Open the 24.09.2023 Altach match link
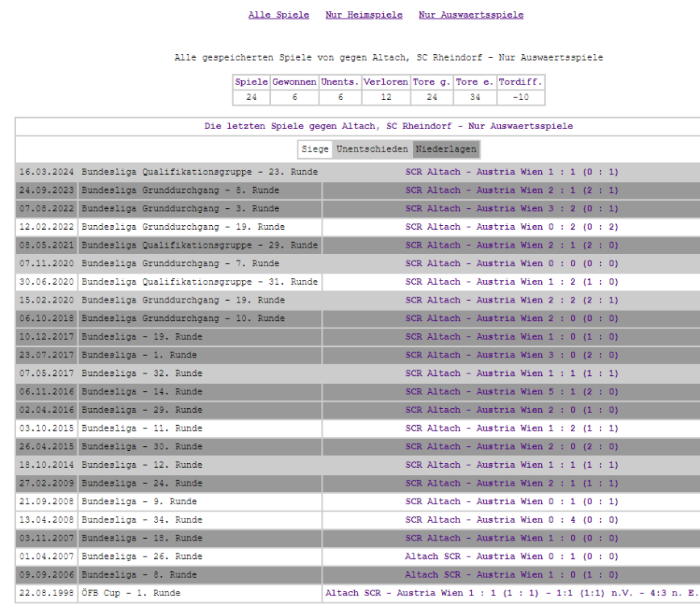 [x=511, y=190]
